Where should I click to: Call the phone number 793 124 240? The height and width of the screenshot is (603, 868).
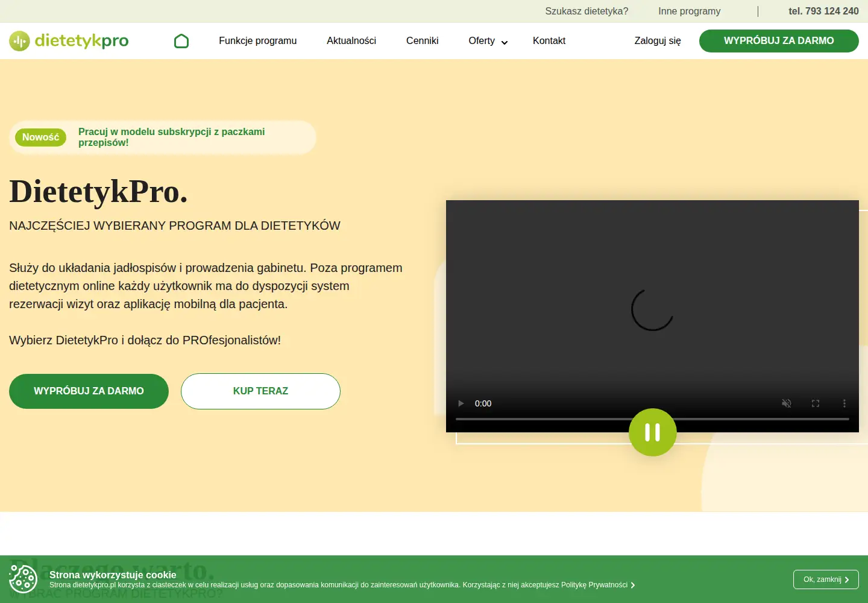[x=823, y=11]
